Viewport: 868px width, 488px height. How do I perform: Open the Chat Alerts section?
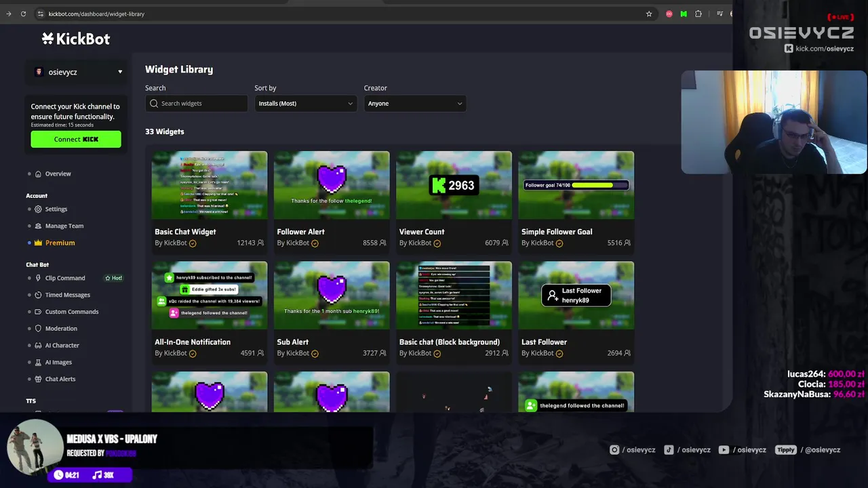(x=60, y=380)
